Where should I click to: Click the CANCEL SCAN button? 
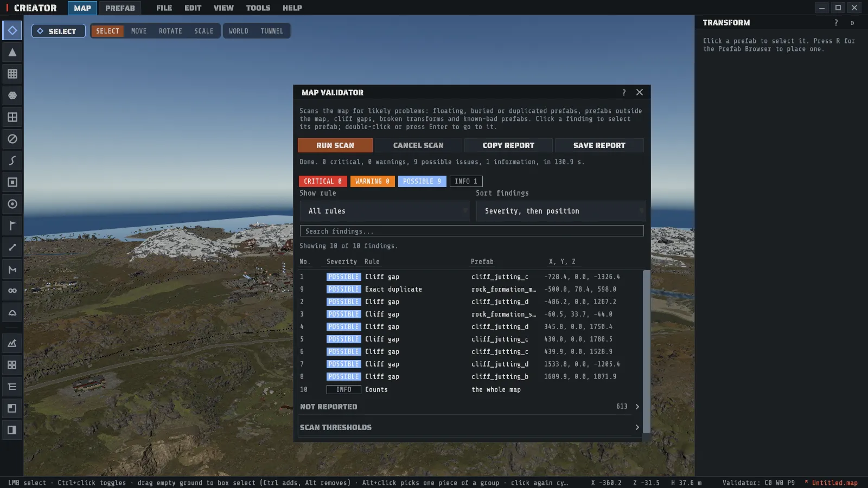pyautogui.click(x=418, y=145)
